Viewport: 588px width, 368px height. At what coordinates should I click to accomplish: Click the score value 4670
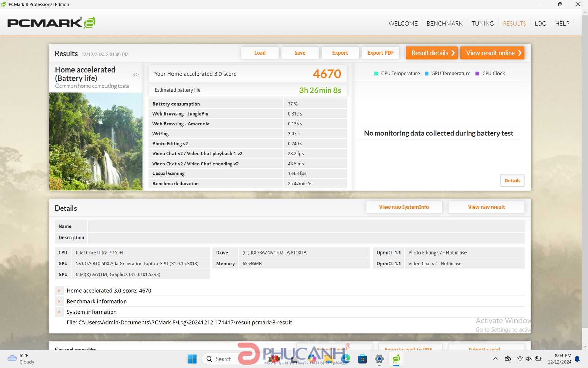tap(327, 74)
